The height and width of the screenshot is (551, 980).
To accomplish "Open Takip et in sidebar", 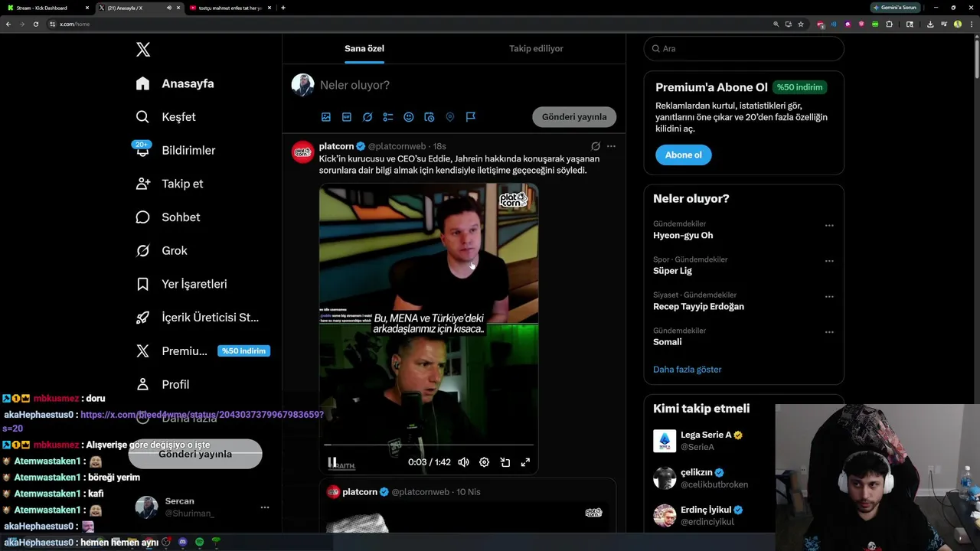I will [169, 184].
